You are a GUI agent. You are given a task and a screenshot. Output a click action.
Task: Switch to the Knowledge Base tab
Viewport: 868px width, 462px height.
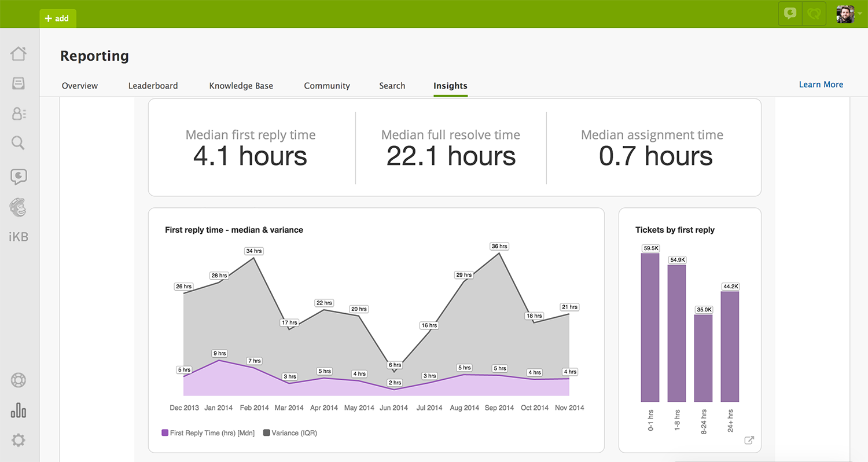pyautogui.click(x=241, y=86)
